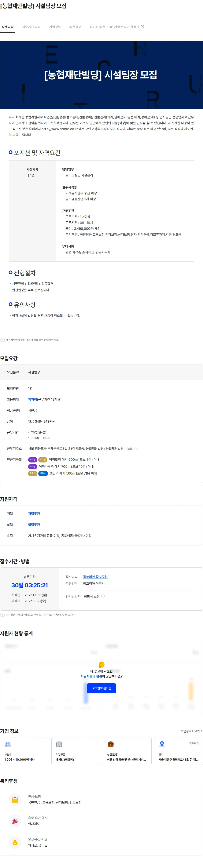Click the salary text 월급 349~349만원
The width and height of the screenshot is (203, 868).
coord(42,421)
